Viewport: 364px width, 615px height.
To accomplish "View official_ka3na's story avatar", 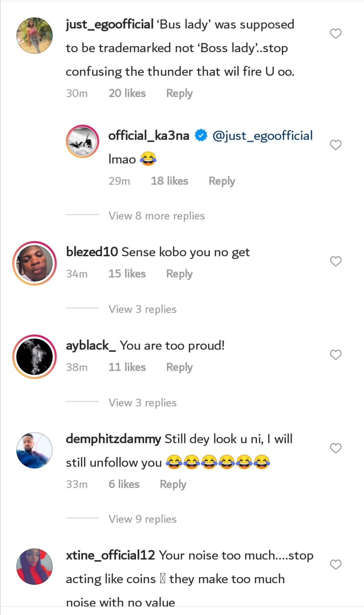I will click(83, 141).
